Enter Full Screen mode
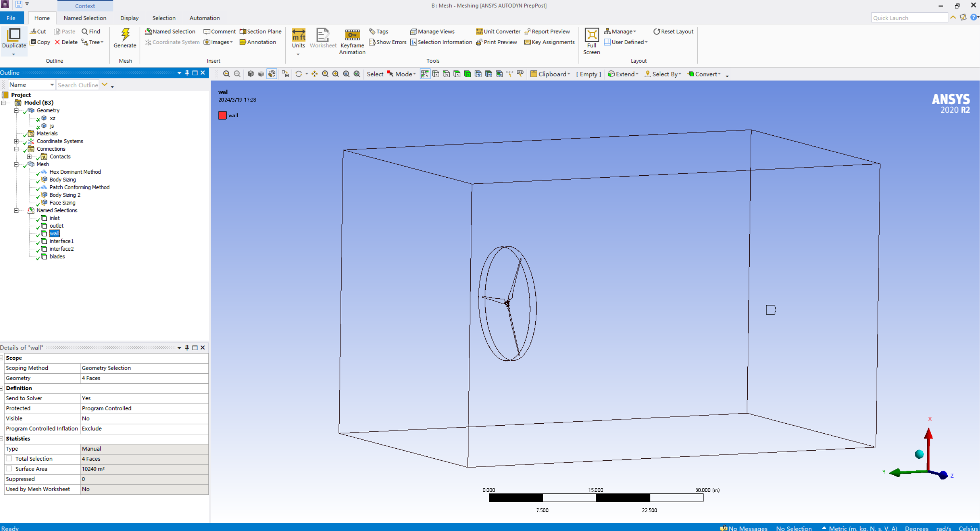The height and width of the screenshot is (531, 980). (x=592, y=41)
